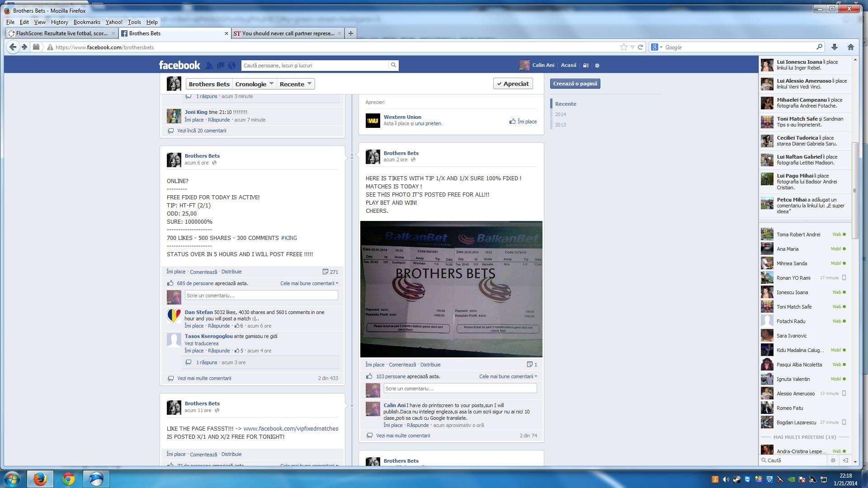Image resolution: width=868 pixels, height=488 pixels.
Task: Switch to the 'You should never call partner' tab
Action: pyautogui.click(x=288, y=33)
